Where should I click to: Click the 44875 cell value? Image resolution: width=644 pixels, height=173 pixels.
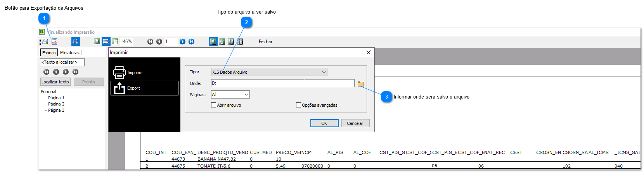point(178,166)
